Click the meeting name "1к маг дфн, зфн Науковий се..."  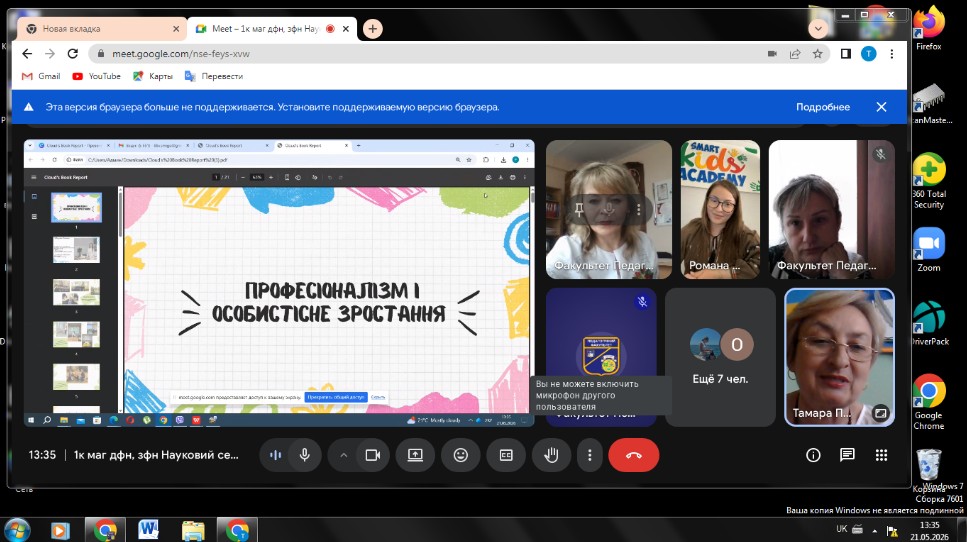156,455
